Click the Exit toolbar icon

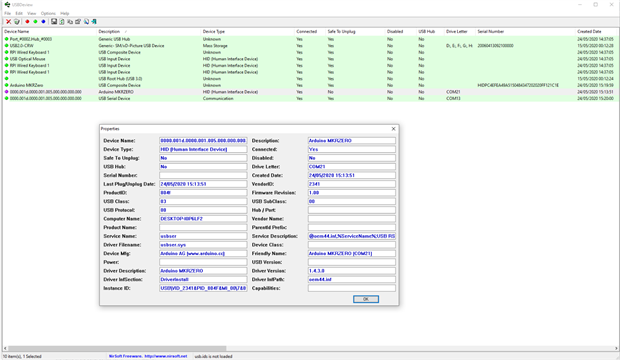pos(94,22)
